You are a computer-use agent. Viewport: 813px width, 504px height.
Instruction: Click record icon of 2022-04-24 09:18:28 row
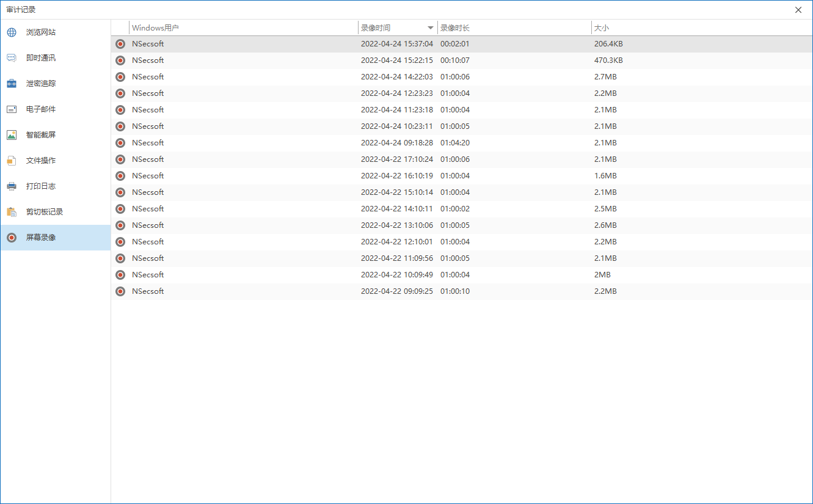click(120, 143)
